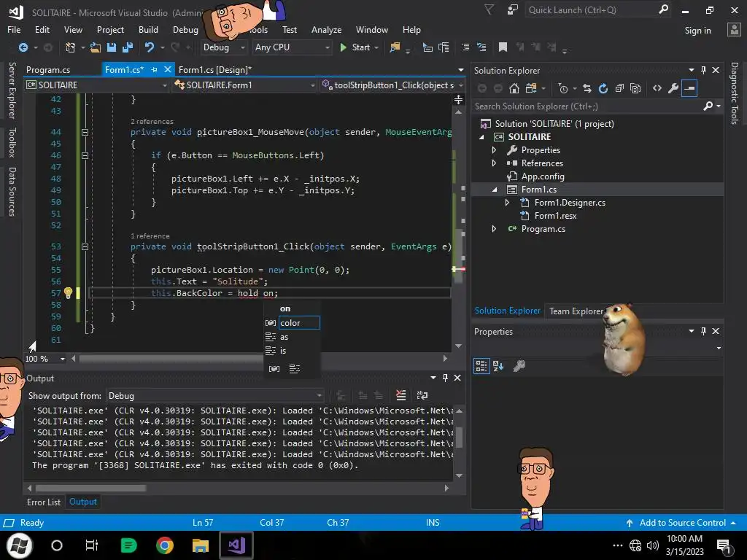The width and height of the screenshot is (747, 560).
Task: Open the Analyze menu
Action: click(326, 29)
